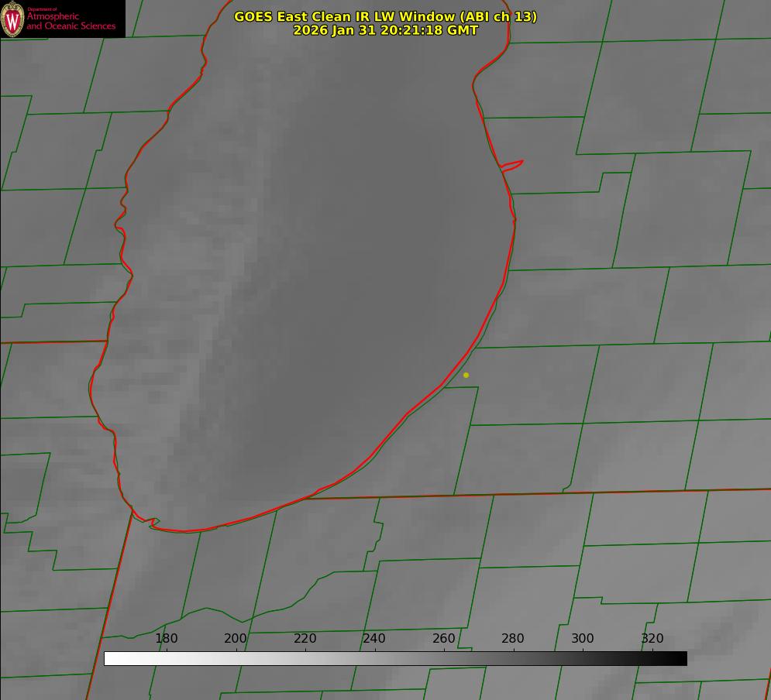Pick the 240 value on the colorbar scale

pos(374,639)
